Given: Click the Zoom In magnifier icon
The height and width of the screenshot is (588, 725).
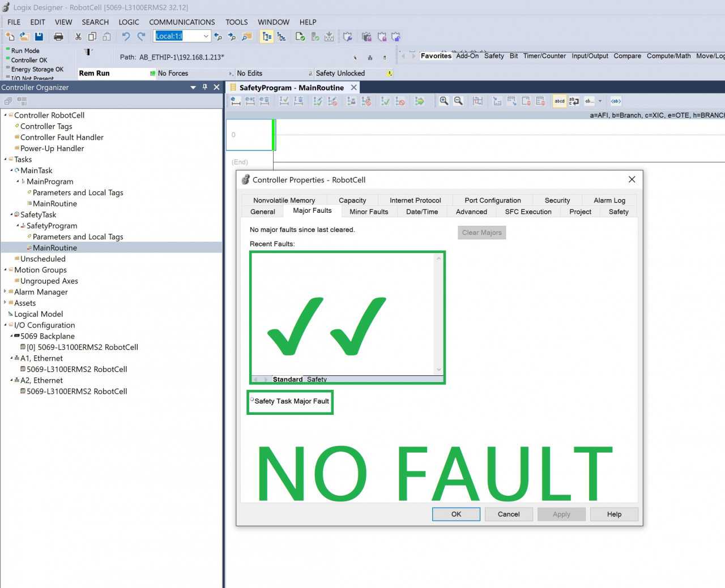Looking at the screenshot, I should 444,101.
